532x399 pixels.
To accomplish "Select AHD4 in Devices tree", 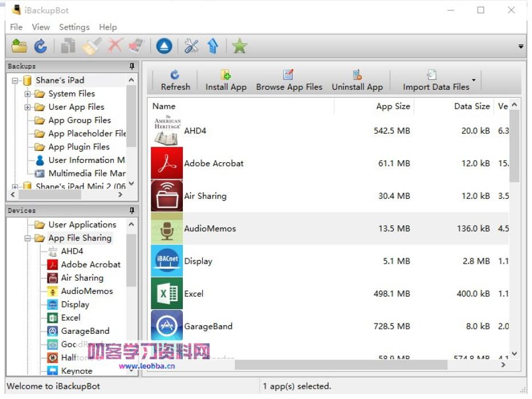I will (x=72, y=251).
